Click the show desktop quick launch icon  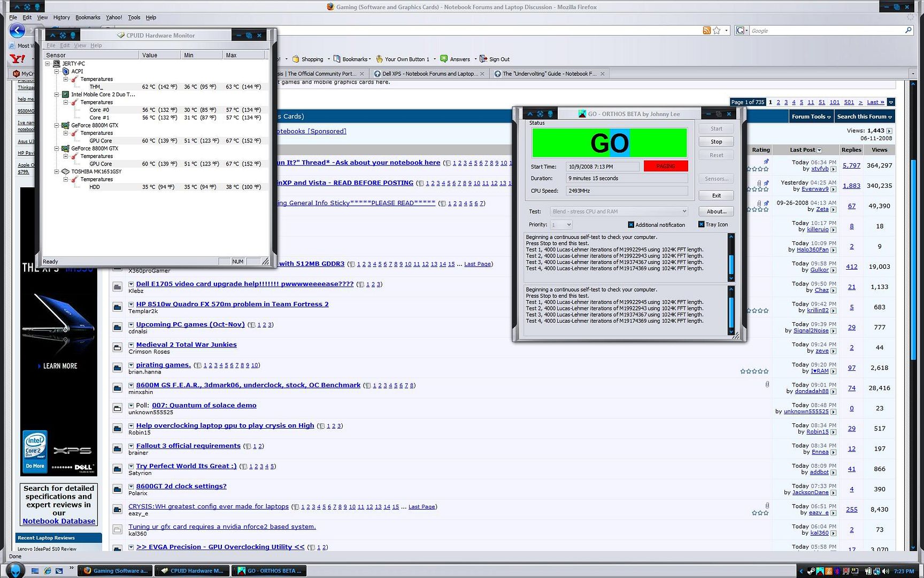[x=35, y=571]
